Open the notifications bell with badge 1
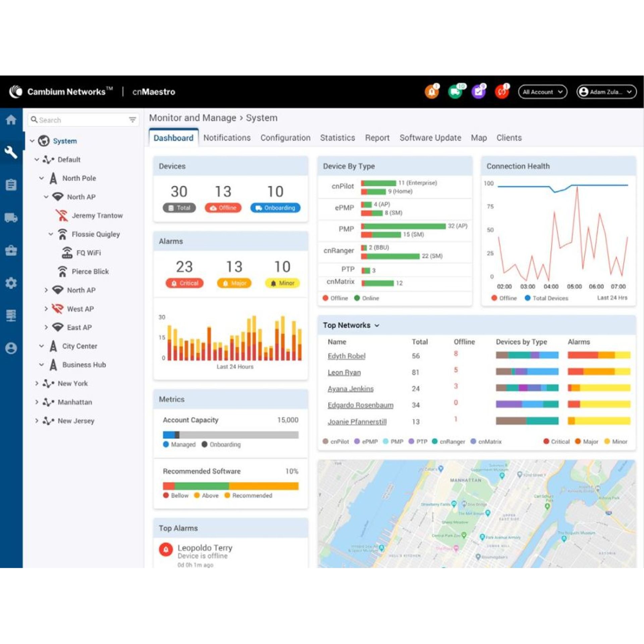Screen dimensions: 644x644 pyautogui.click(x=432, y=91)
